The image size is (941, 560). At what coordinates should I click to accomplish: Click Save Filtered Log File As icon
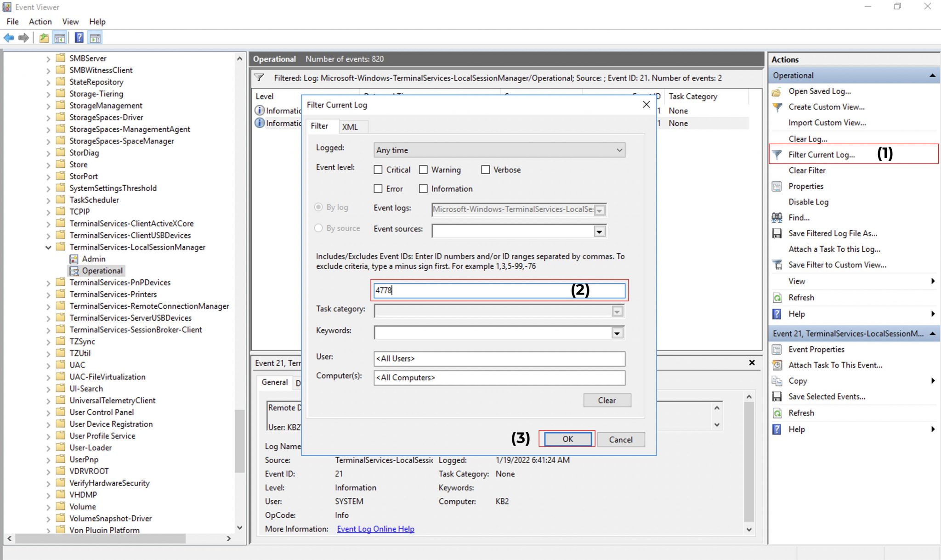(x=777, y=233)
